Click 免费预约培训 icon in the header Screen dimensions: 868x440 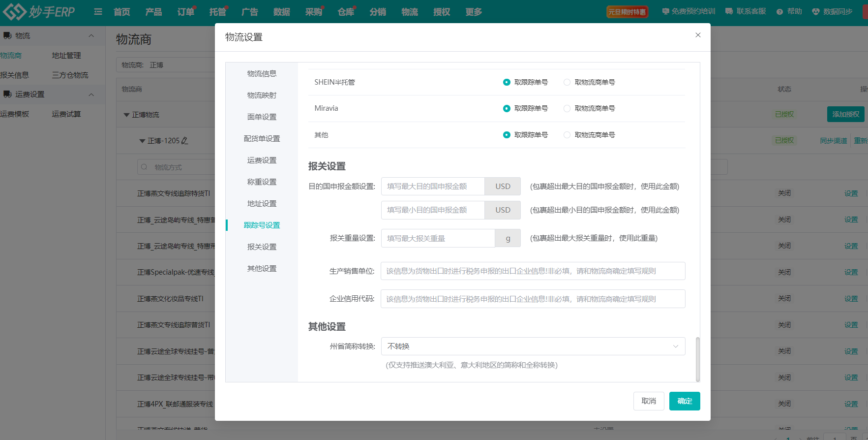point(665,11)
